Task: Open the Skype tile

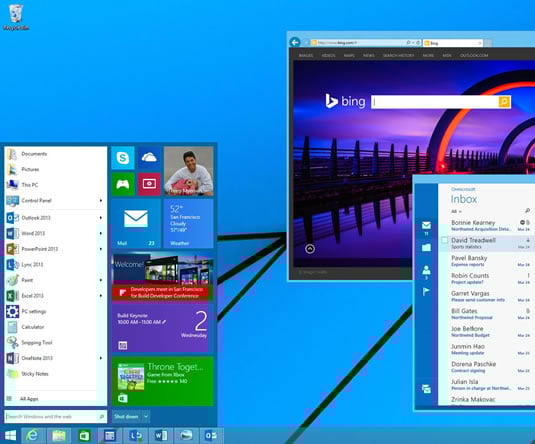Action: pyautogui.click(x=123, y=158)
